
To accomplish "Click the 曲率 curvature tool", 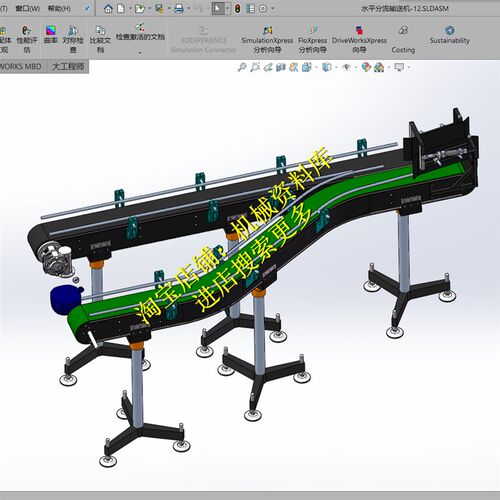I will coord(51,35).
